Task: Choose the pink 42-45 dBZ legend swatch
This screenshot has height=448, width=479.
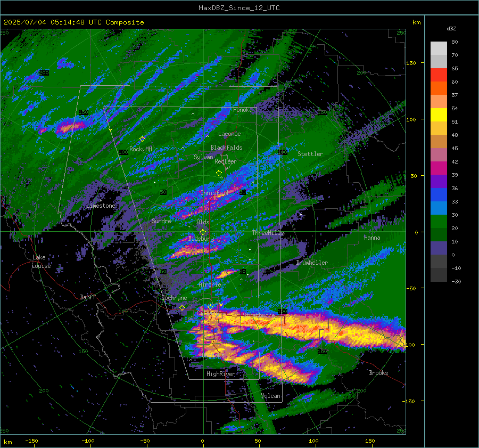Action: (439, 154)
